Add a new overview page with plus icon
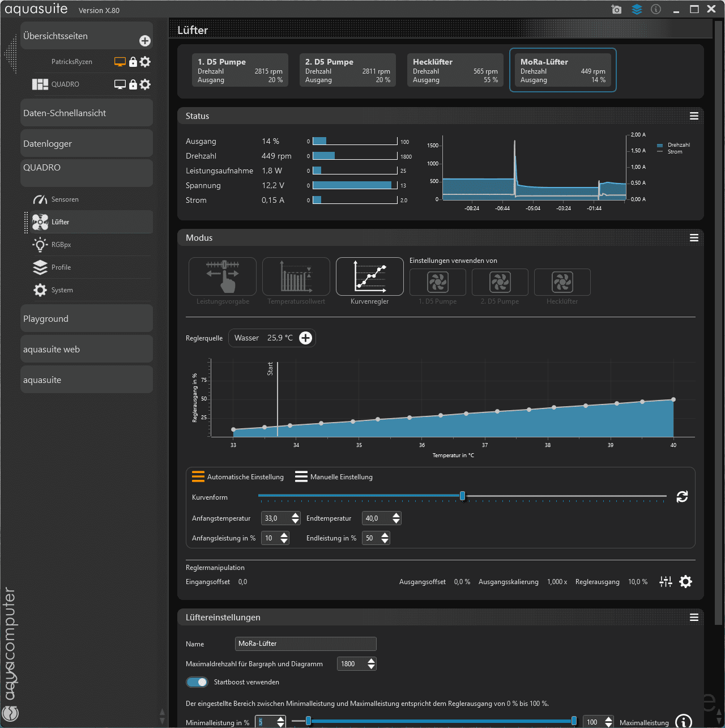Image resolution: width=725 pixels, height=728 pixels. tap(145, 41)
